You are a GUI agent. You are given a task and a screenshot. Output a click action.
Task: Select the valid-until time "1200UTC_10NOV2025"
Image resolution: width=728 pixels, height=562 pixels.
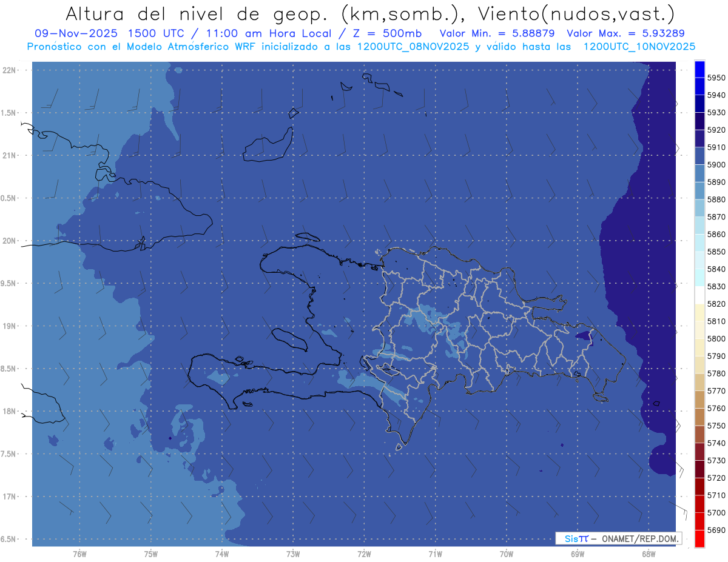(x=639, y=46)
